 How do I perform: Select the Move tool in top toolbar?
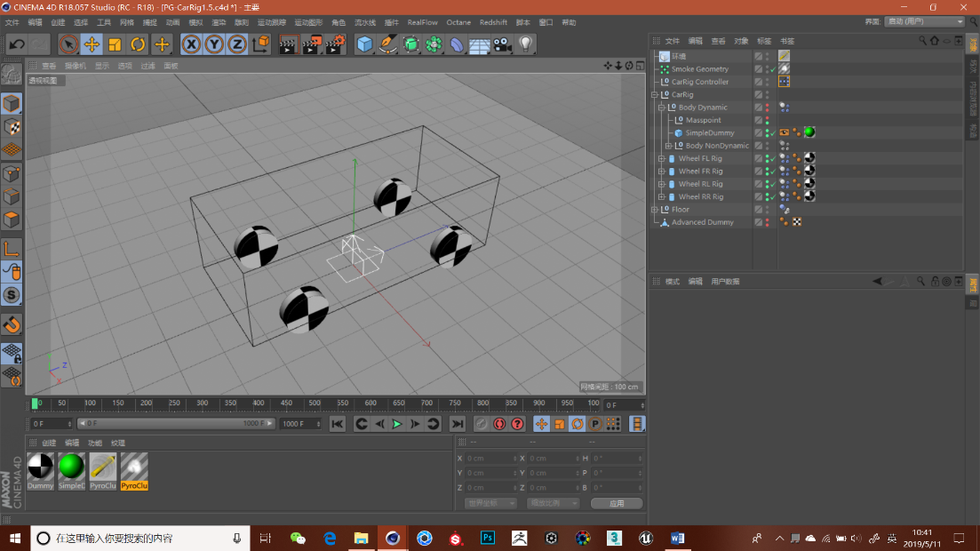tap(92, 44)
